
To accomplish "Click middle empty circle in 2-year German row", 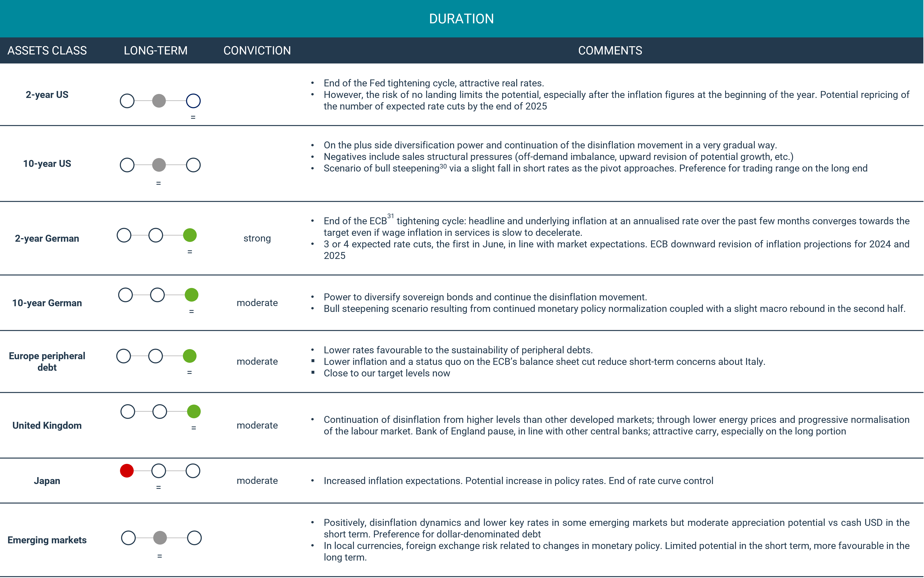I will (x=156, y=235).
